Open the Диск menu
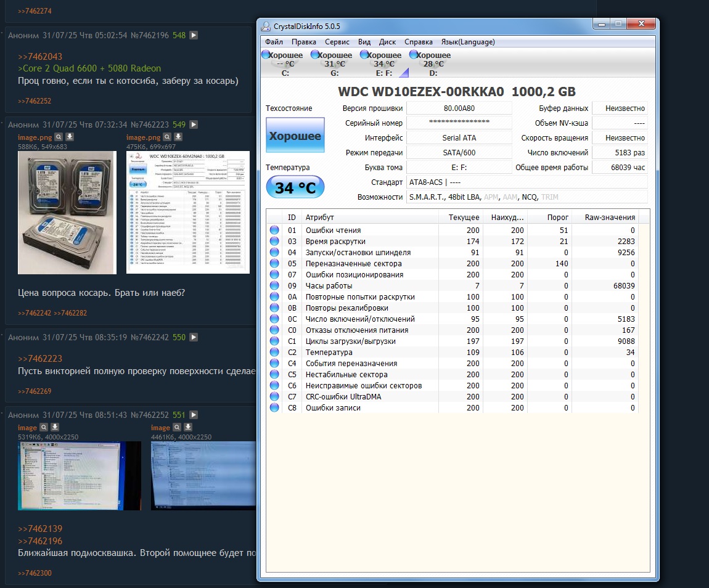This screenshot has width=709, height=588. pos(387,42)
